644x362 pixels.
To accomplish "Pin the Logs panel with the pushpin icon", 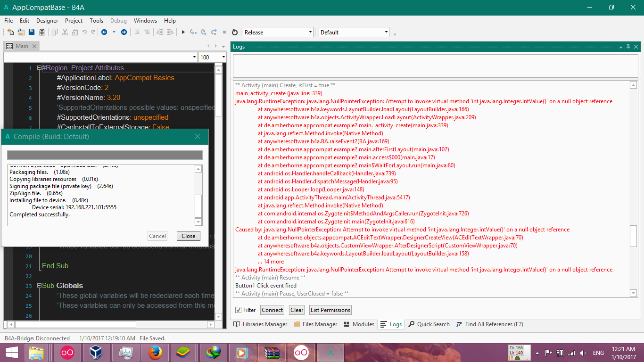I will [x=628, y=47].
